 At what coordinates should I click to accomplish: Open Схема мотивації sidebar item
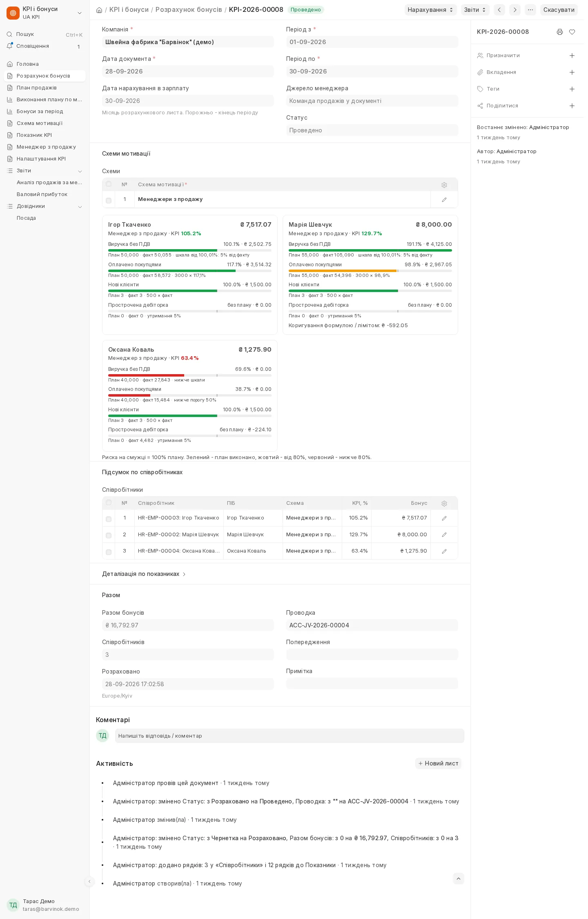point(45,123)
